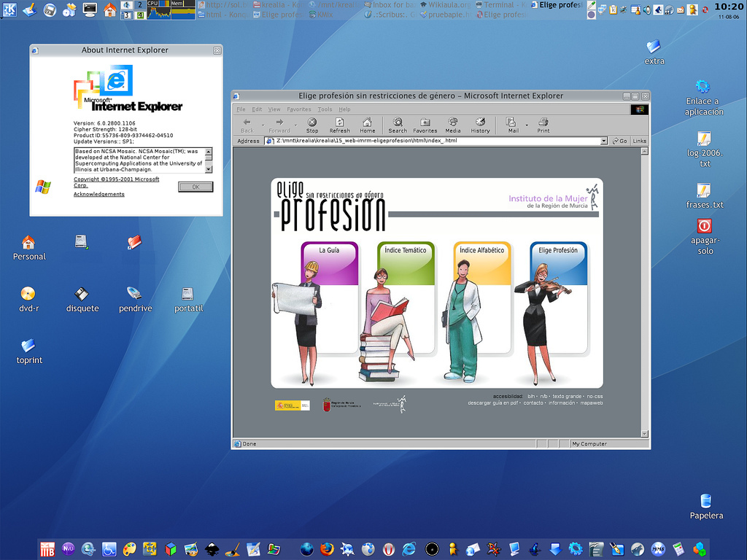Open the portatil drive desktop icon

[x=188, y=300]
